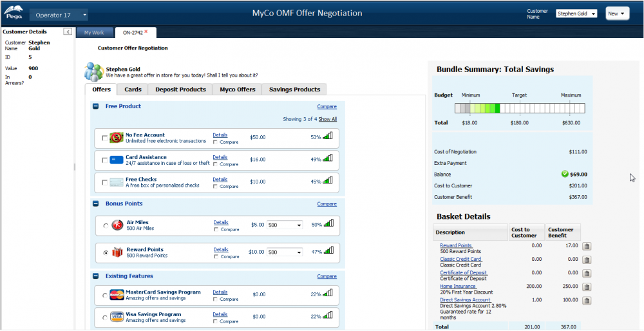
Task: Click the customer avatar icon beside Stephen Gold
Action: click(x=94, y=72)
